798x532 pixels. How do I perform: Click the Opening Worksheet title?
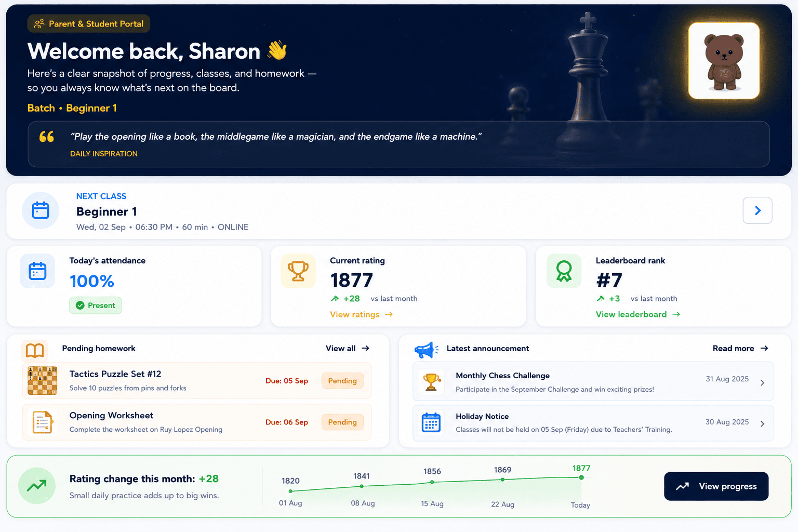coord(111,416)
